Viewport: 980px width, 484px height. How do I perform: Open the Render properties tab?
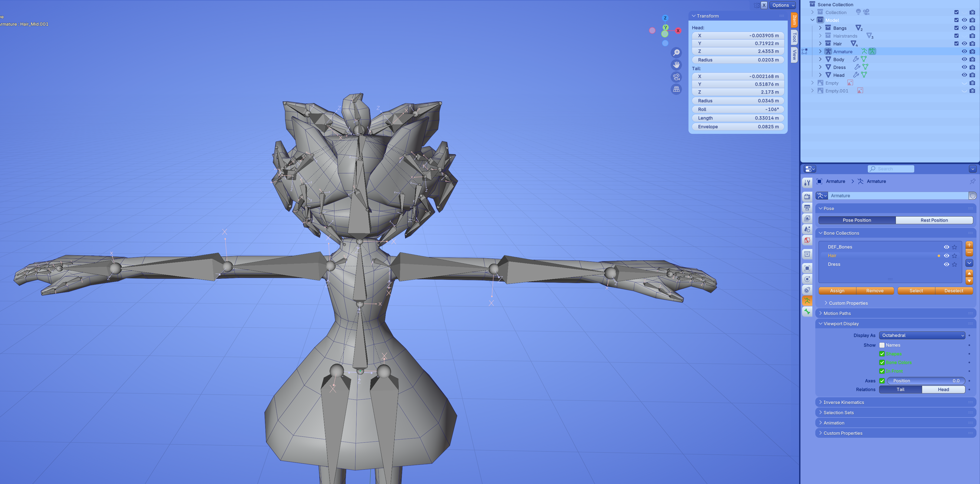pyautogui.click(x=807, y=196)
